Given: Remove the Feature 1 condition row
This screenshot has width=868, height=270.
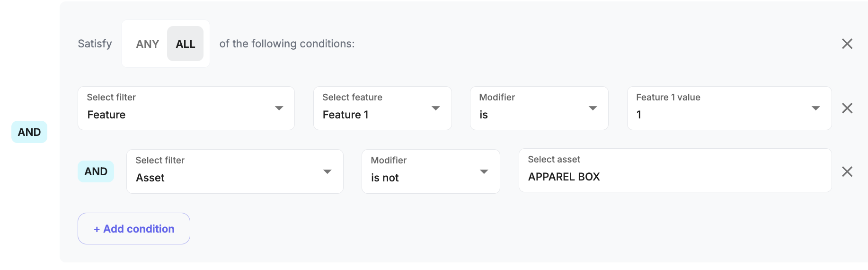Looking at the screenshot, I should point(847,108).
